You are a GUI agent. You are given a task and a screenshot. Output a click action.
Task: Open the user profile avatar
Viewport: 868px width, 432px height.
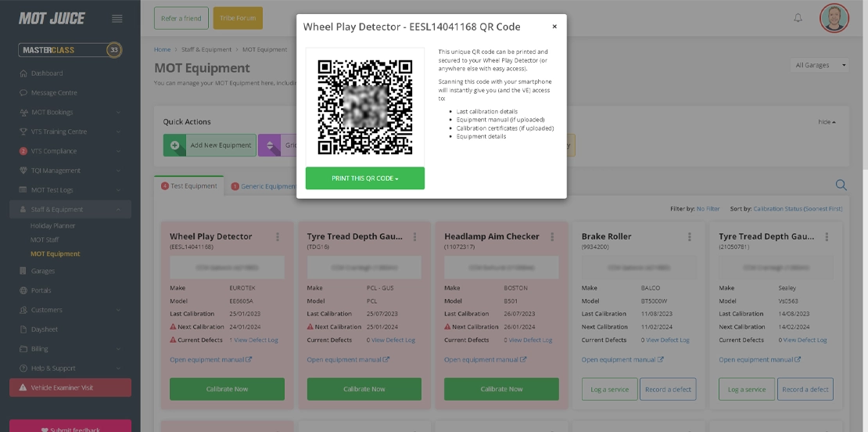(834, 18)
